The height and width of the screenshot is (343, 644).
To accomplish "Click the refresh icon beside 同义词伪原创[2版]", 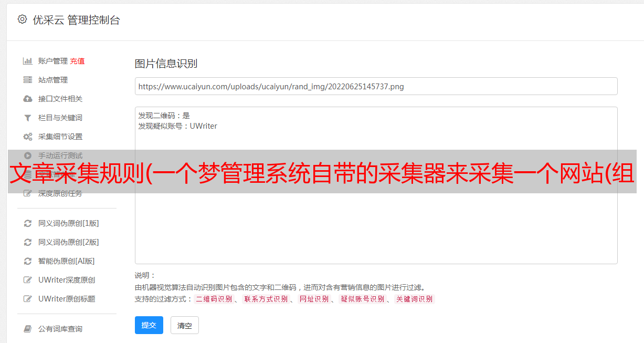I will point(28,242).
